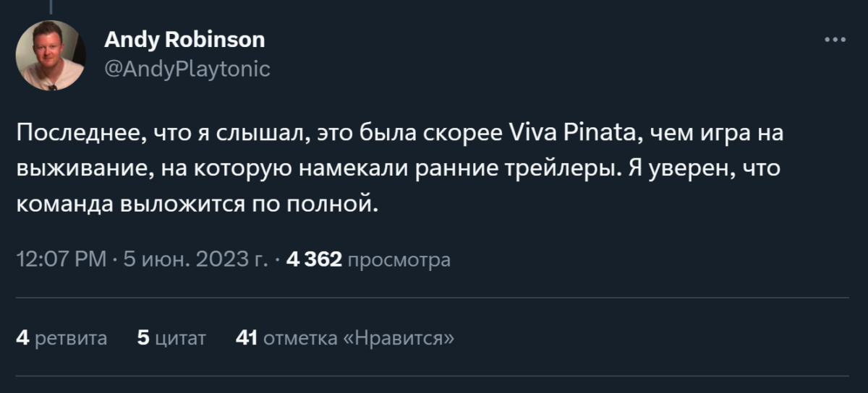Open the tweet's three-dot more menu
The image size is (868, 393).
(835, 40)
